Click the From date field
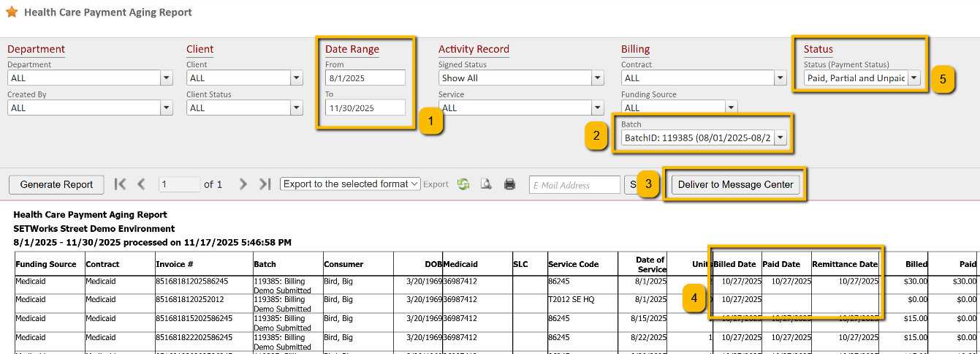 365,78
